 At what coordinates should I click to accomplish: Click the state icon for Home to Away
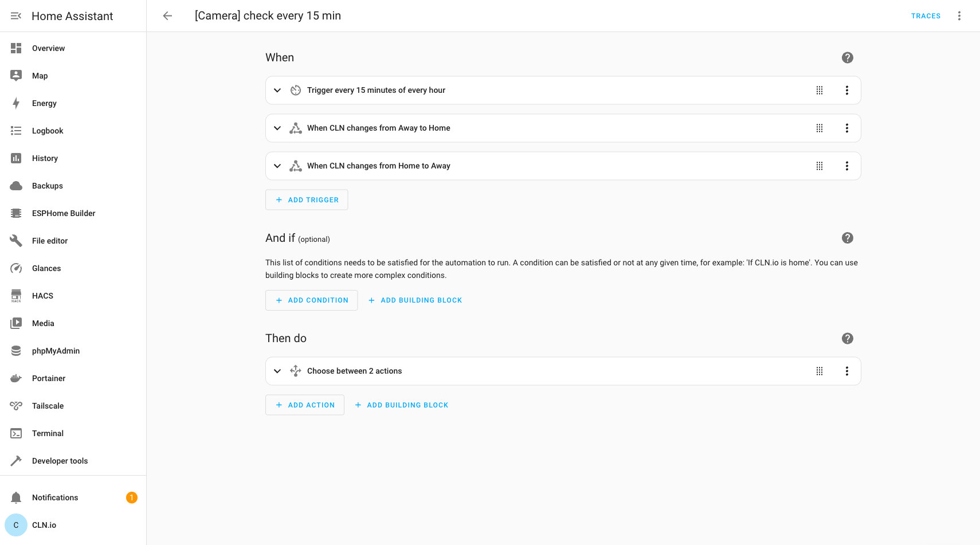coord(296,166)
